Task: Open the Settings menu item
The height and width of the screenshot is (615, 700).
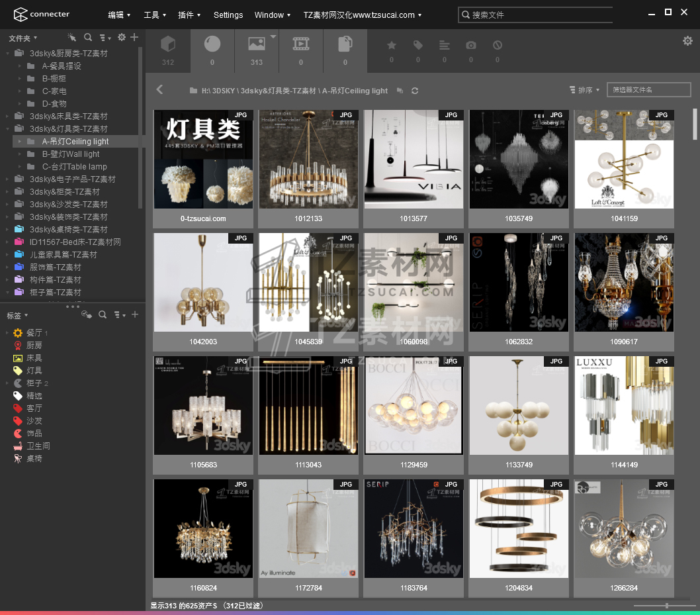Action: coord(228,15)
